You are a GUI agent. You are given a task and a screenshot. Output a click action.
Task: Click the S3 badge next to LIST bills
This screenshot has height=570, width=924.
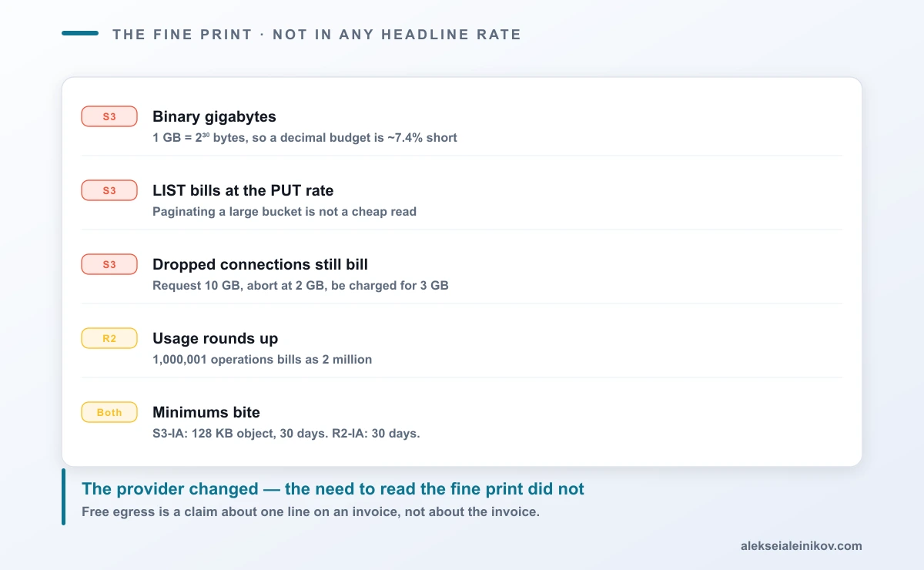coord(109,190)
